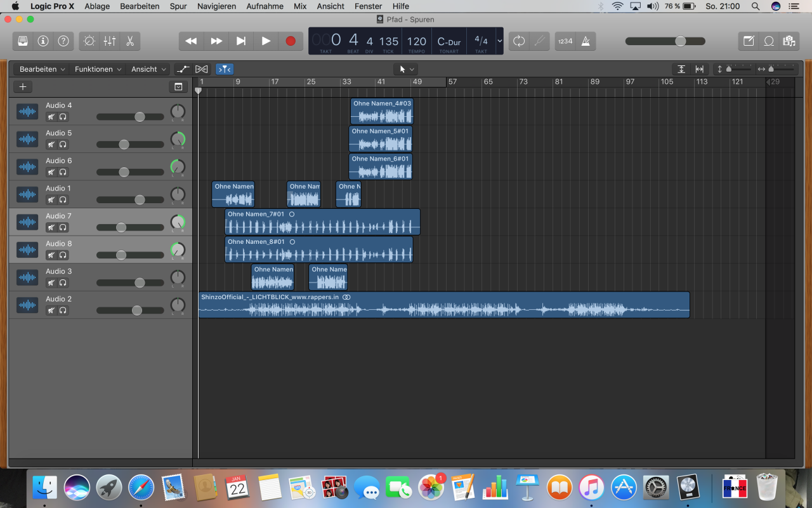This screenshot has height=508, width=812.
Task: Click the scissors Editors icon
Action: click(x=130, y=41)
